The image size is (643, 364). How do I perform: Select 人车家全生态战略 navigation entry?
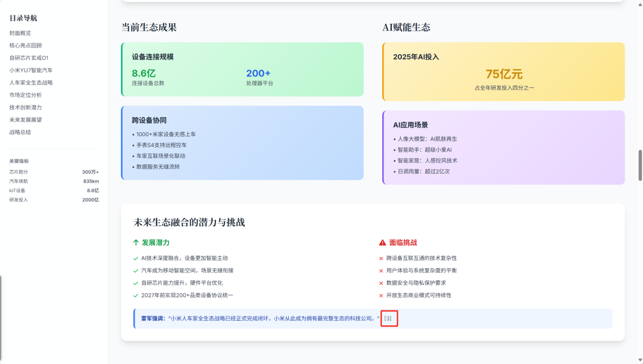31,83
